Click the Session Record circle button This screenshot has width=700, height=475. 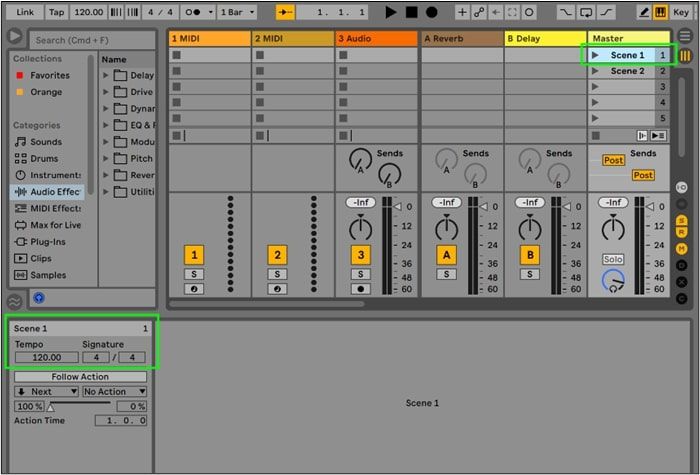pyautogui.click(x=529, y=12)
